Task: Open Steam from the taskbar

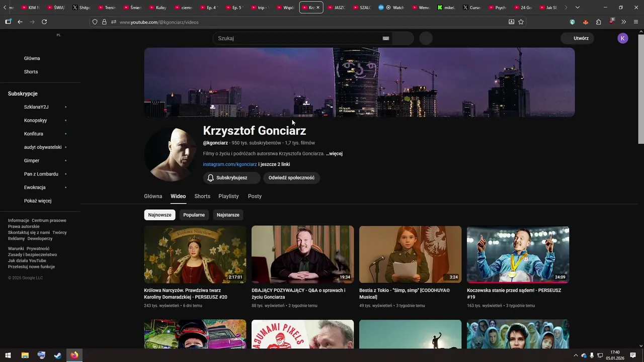Action: coord(58,355)
